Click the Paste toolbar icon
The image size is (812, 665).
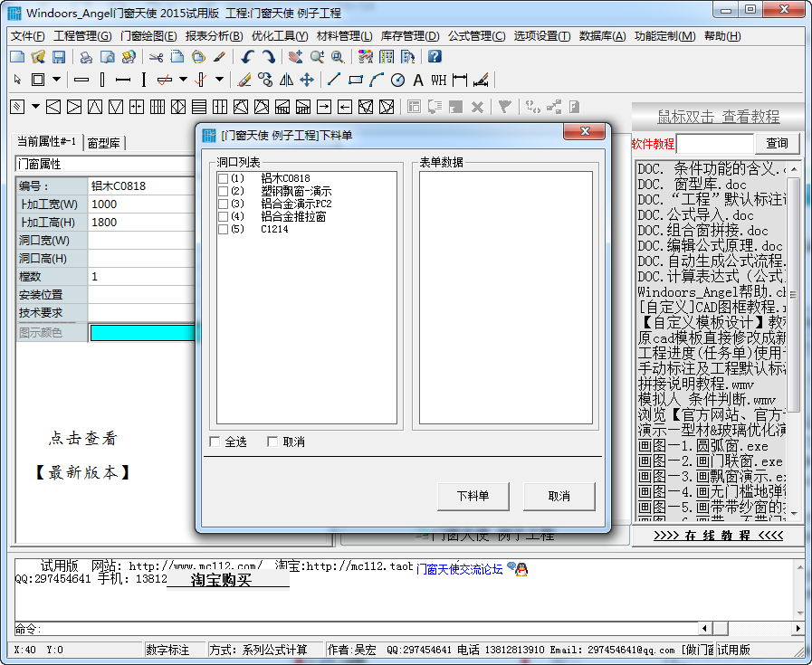click(198, 56)
